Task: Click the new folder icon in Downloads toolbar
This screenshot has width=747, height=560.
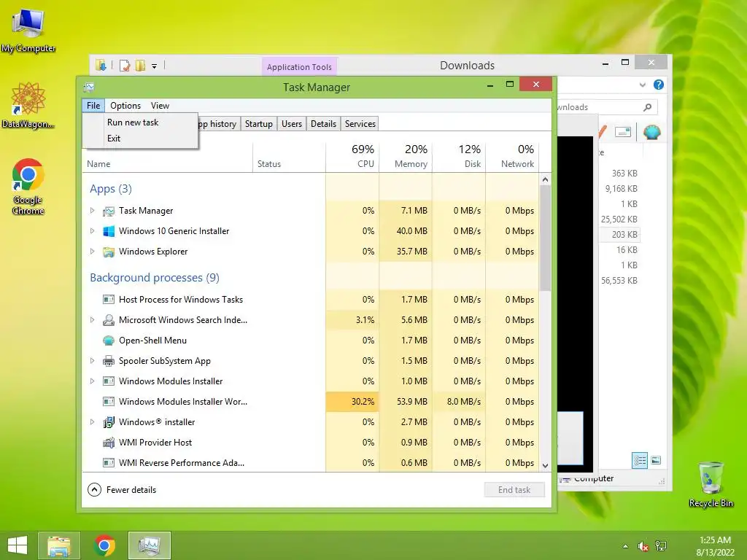Action: (140, 66)
